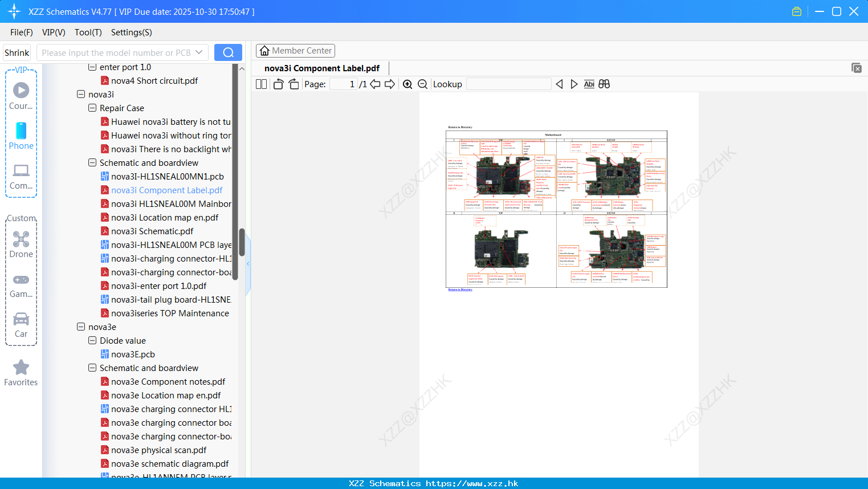Find next lookup match triangle
Image resolution: width=868 pixels, height=489 pixels.
574,84
